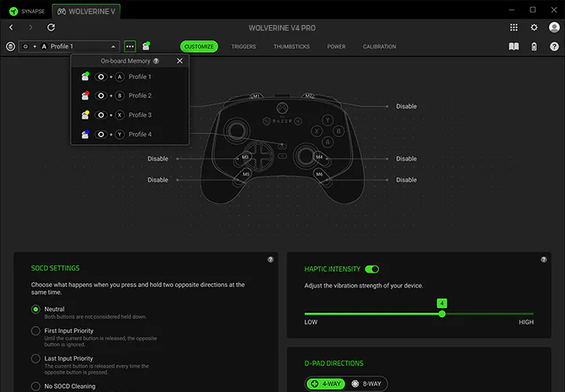
Task: Click the D-pad on controller diagram
Action: (259, 157)
